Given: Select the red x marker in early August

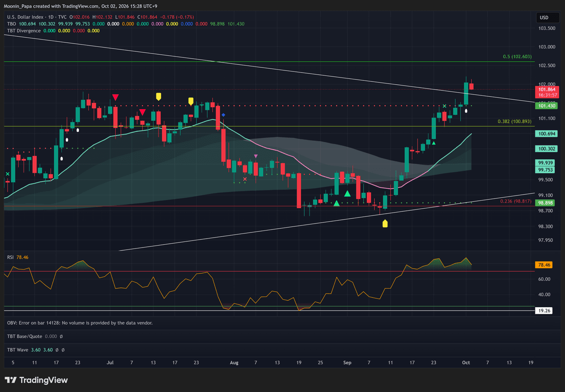Looking at the screenshot, I should click(245, 179).
